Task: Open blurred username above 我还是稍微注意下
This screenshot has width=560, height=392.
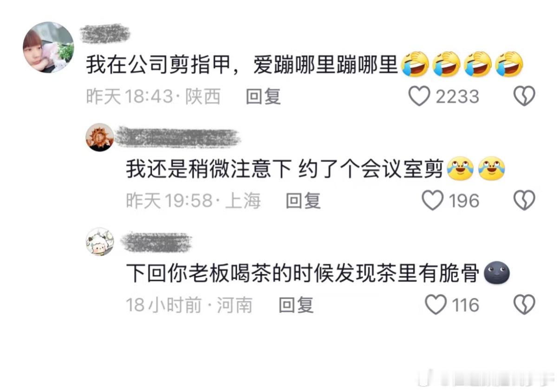Action: click(x=177, y=137)
